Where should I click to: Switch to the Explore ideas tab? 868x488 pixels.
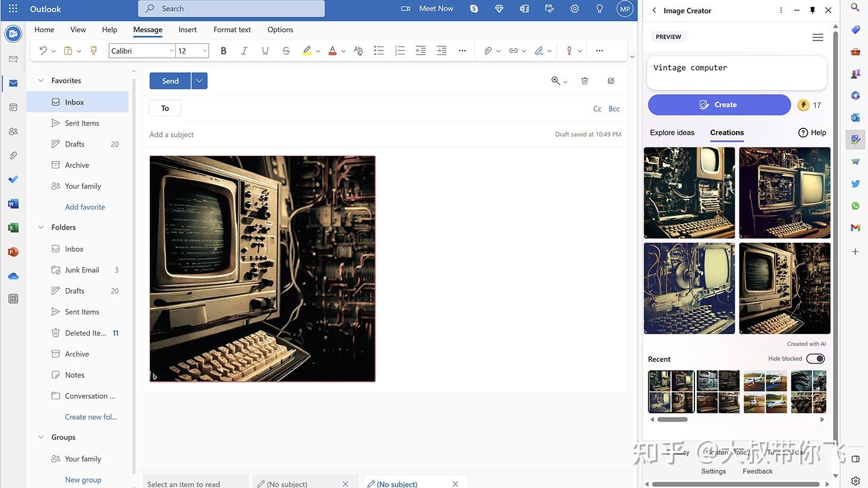(x=672, y=133)
